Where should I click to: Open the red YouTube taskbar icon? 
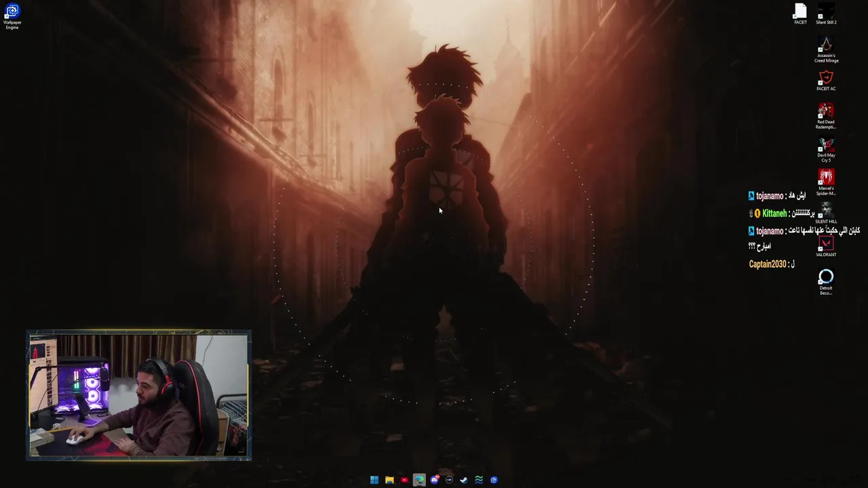(404, 480)
